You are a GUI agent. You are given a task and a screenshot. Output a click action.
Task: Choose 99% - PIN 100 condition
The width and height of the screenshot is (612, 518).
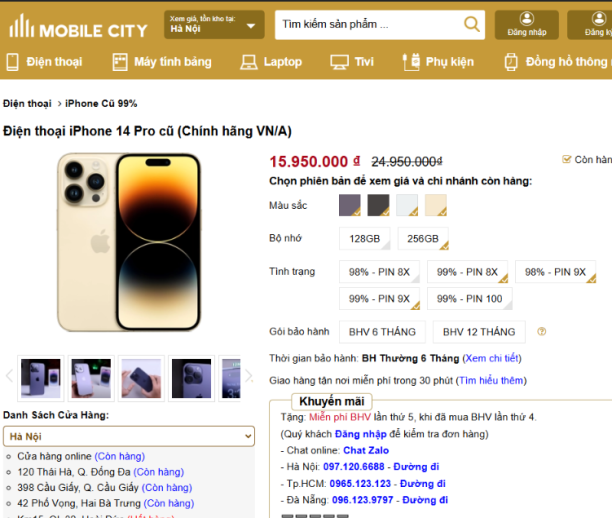click(469, 299)
